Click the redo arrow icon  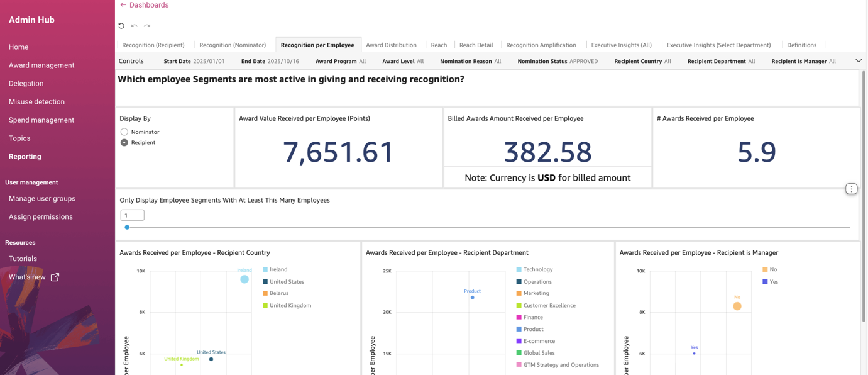click(x=147, y=26)
